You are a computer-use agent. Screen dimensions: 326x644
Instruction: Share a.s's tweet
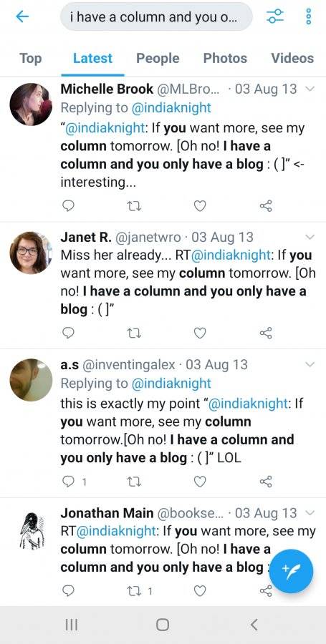point(266,482)
